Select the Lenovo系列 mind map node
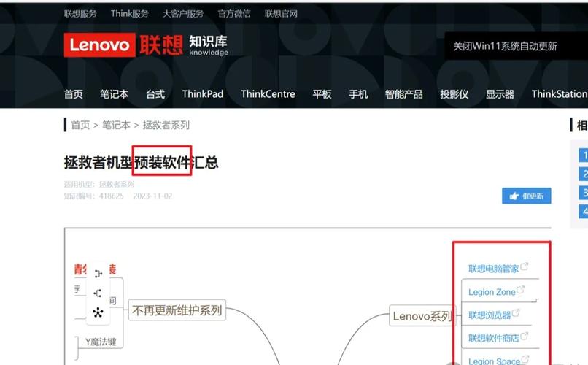Viewport: 588px width, 365px height. click(422, 316)
